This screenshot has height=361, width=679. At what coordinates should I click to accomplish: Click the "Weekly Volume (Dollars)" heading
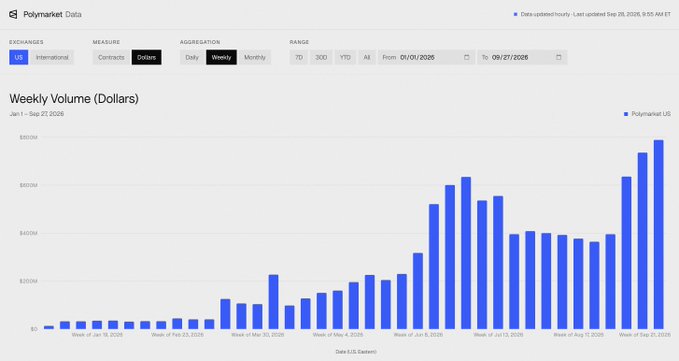[x=74, y=99]
